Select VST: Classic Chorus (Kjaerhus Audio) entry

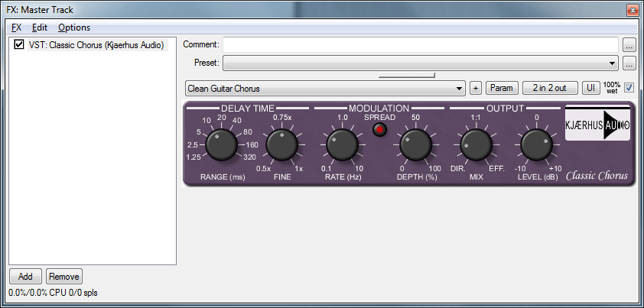coord(96,45)
